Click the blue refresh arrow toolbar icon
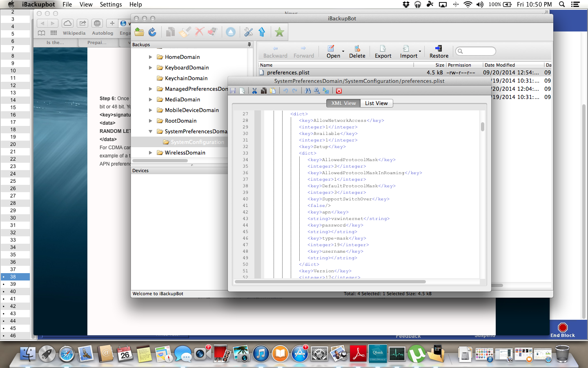588x368 pixels. [x=152, y=32]
